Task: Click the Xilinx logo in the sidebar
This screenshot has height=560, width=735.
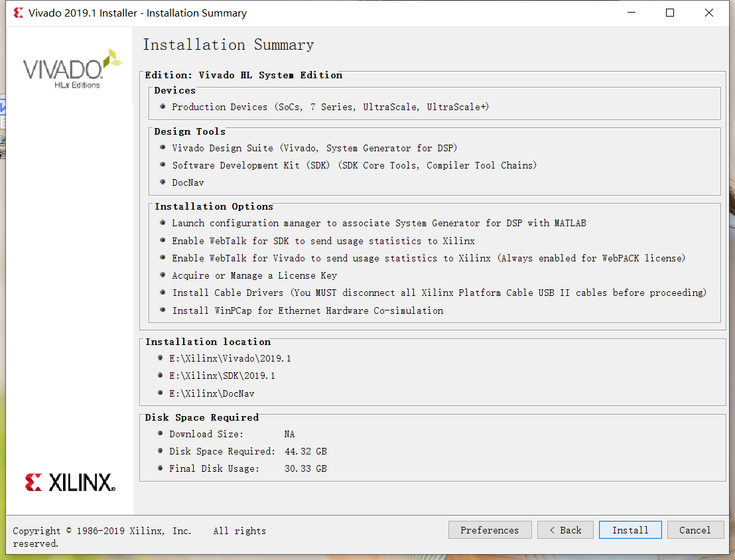Action: pyautogui.click(x=70, y=482)
